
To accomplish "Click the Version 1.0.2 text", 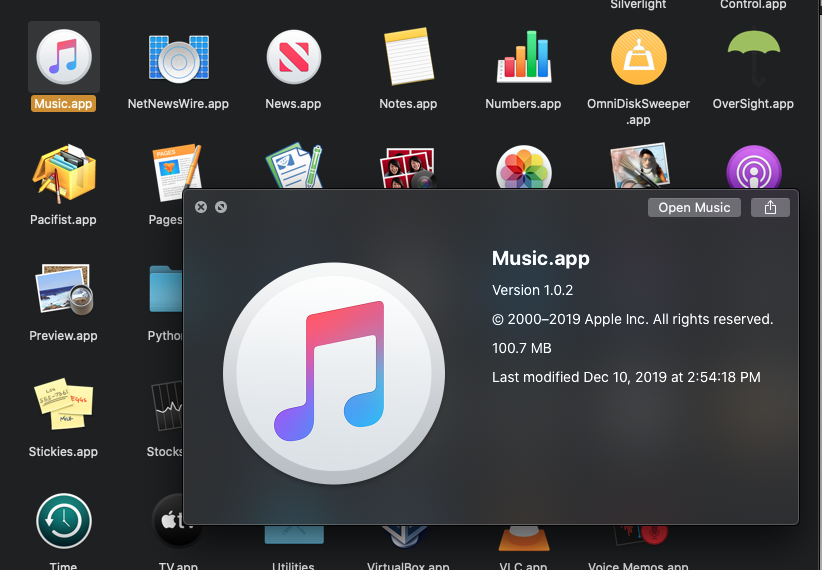I will pyautogui.click(x=532, y=290).
